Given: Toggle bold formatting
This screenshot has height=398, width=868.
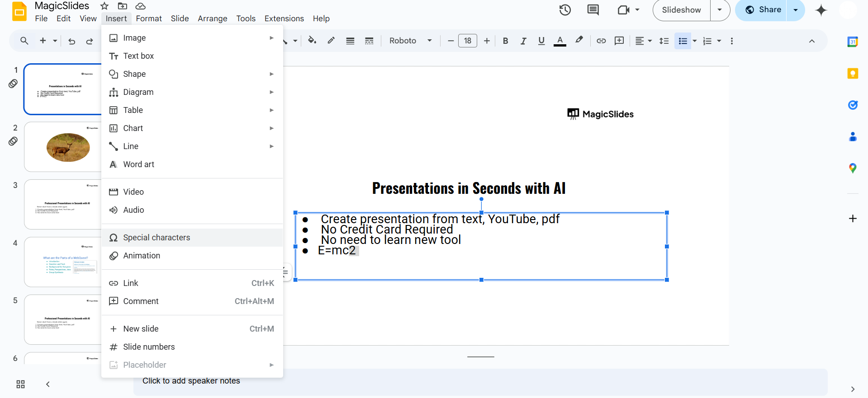Looking at the screenshot, I should pos(505,41).
